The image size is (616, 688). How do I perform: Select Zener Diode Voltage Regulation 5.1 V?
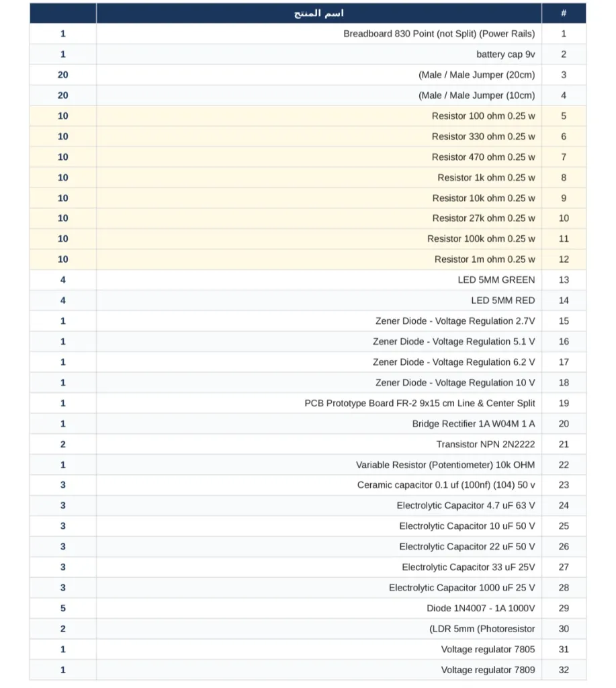tap(453, 342)
